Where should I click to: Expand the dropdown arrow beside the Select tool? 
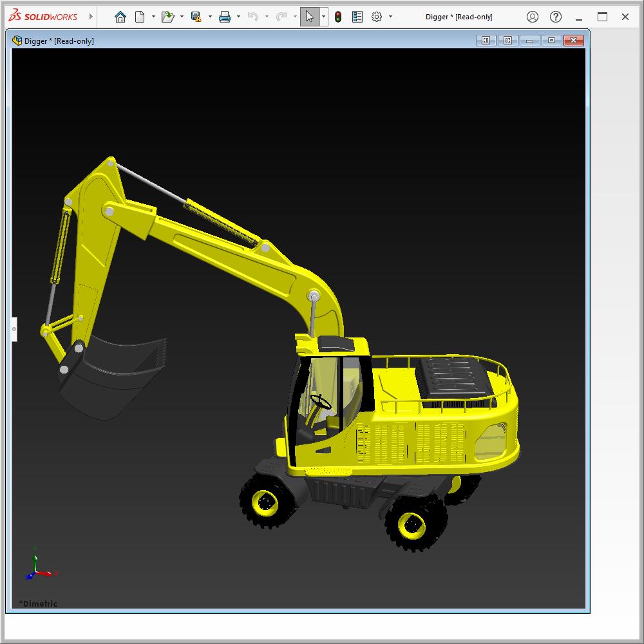point(323,17)
